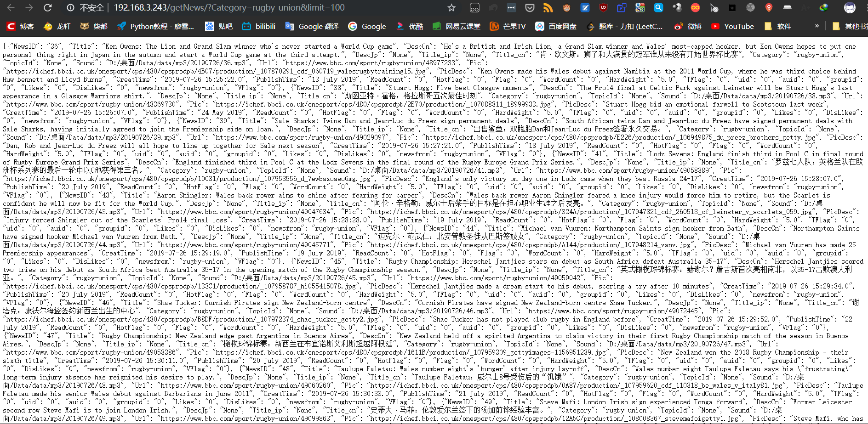Go forward to the next page
Image resolution: width=868 pixels, height=424 pixels.
[x=29, y=8]
